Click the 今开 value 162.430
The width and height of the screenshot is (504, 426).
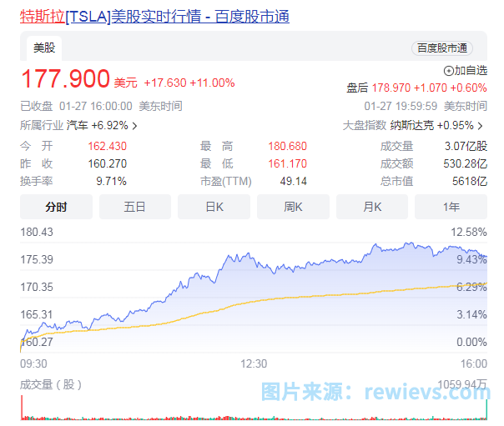tap(108, 146)
